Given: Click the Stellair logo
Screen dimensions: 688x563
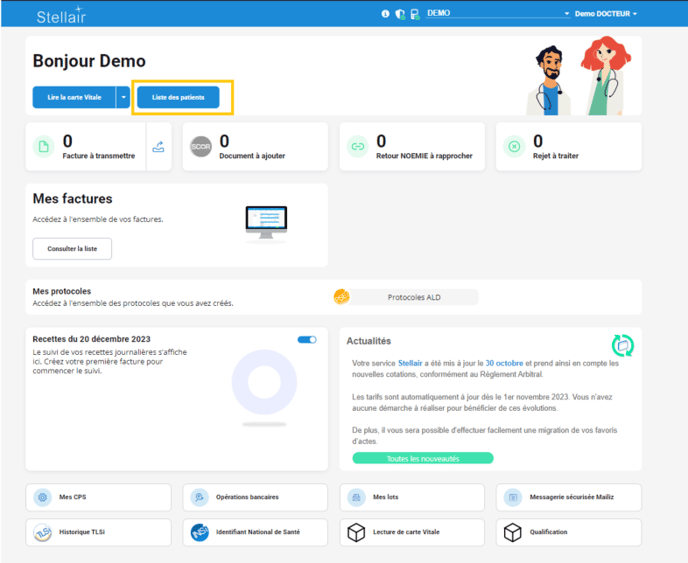Looking at the screenshot, I should (x=62, y=15).
